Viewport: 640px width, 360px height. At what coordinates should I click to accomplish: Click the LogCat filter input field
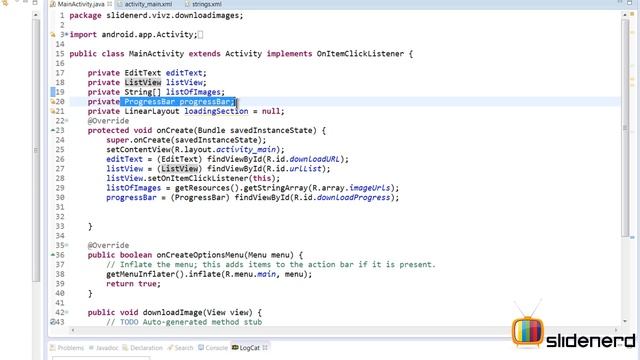point(101,358)
